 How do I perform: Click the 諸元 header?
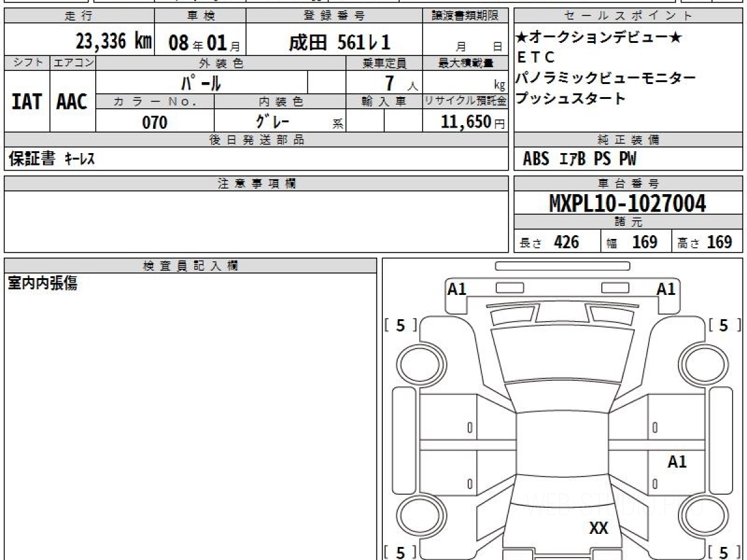tap(629, 222)
